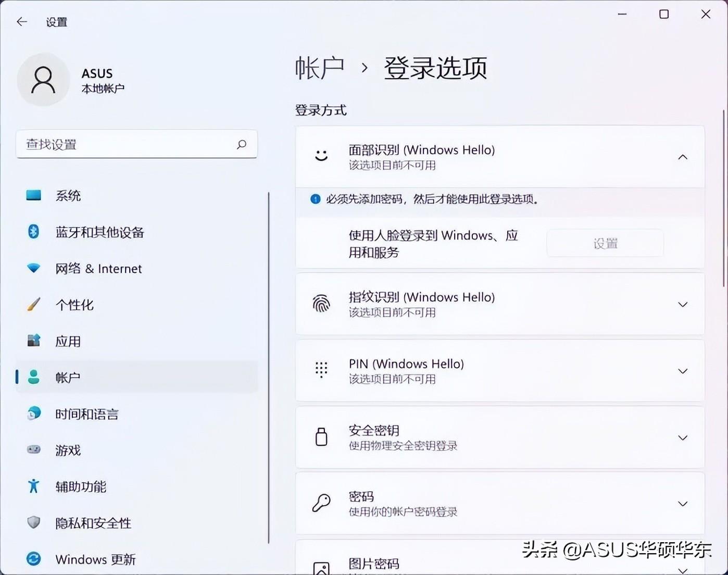Expand the PIN (Windows Hello) section
The width and height of the screenshot is (728, 575).
click(683, 371)
